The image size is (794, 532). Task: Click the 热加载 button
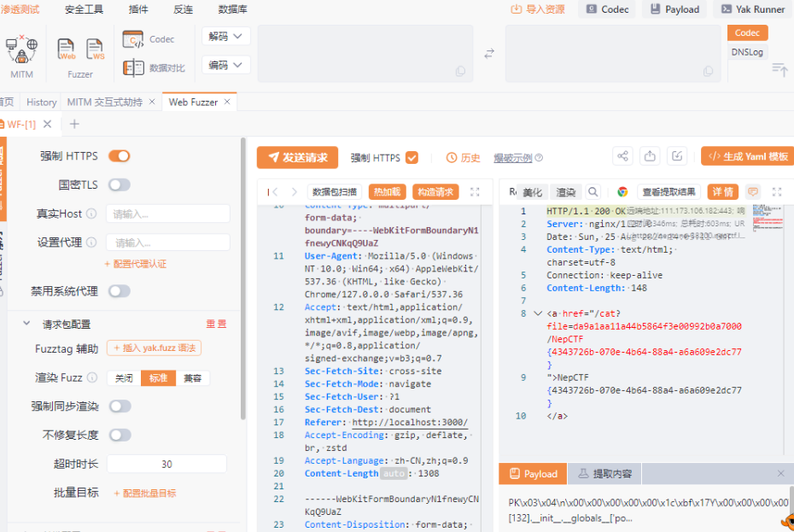click(387, 192)
